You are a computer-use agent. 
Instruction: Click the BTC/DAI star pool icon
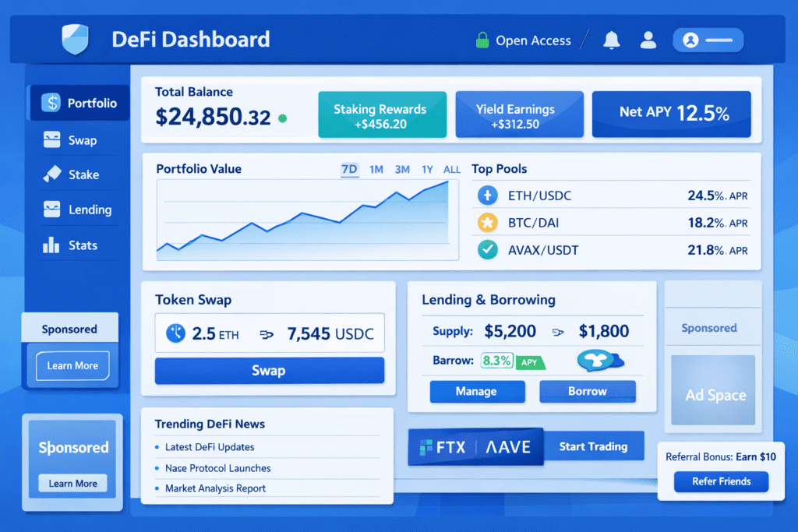(488, 223)
